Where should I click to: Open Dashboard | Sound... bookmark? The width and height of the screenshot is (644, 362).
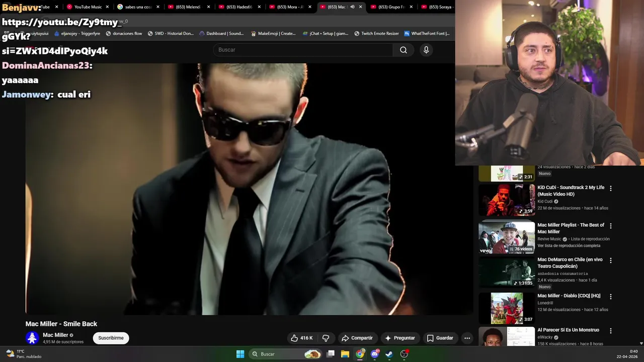(221, 34)
